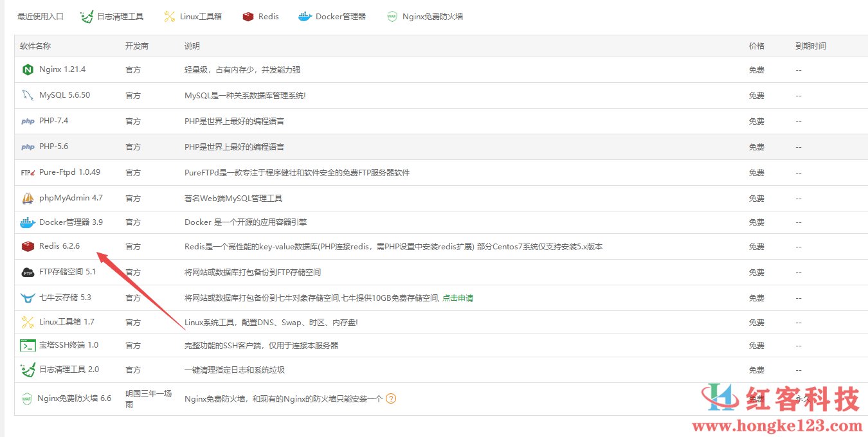The width and height of the screenshot is (868, 437).
Task: Click 免费 price in Redis 6.2.6 row
Action: 757,247
